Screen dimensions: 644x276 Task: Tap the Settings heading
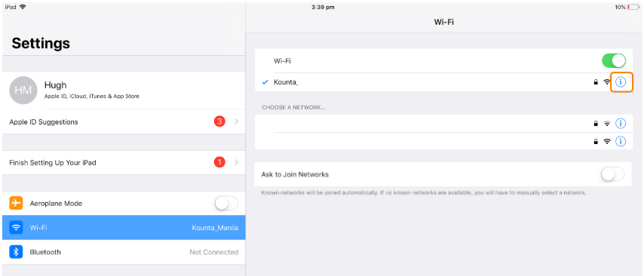(x=41, y=43)
